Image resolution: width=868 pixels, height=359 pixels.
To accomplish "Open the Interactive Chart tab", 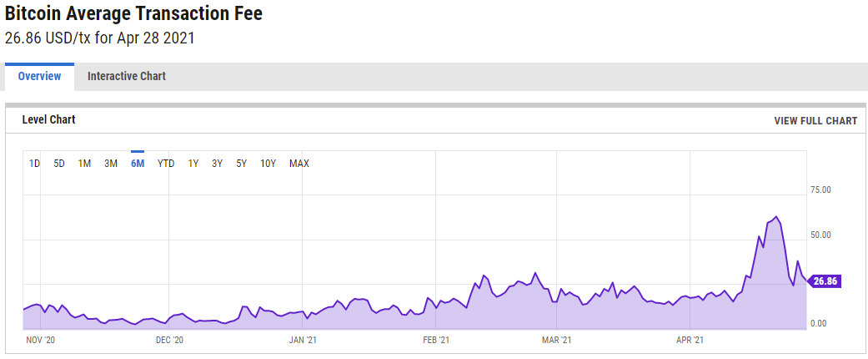I will (126, 77).
